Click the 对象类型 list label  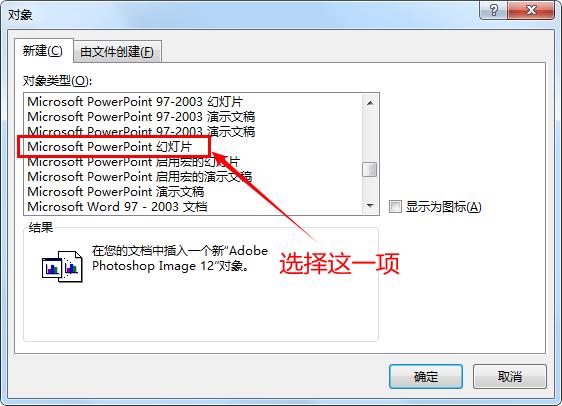57,81
